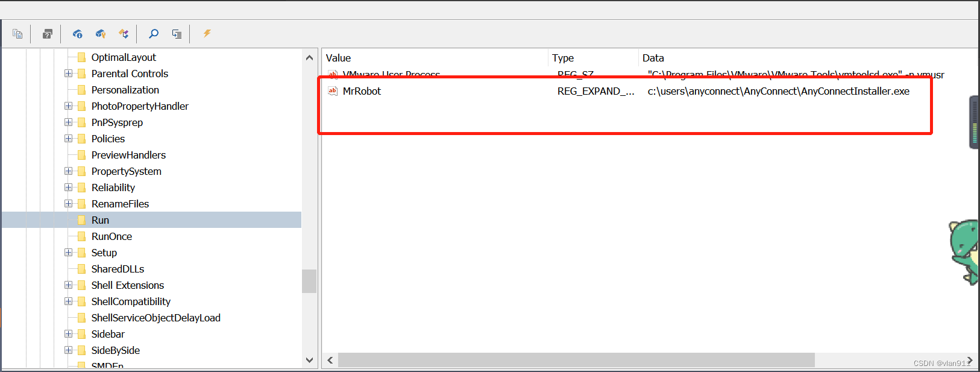The image size is (980, 372).
Task: Select the OptimalLayout key
Action: [x=124, y=57]
